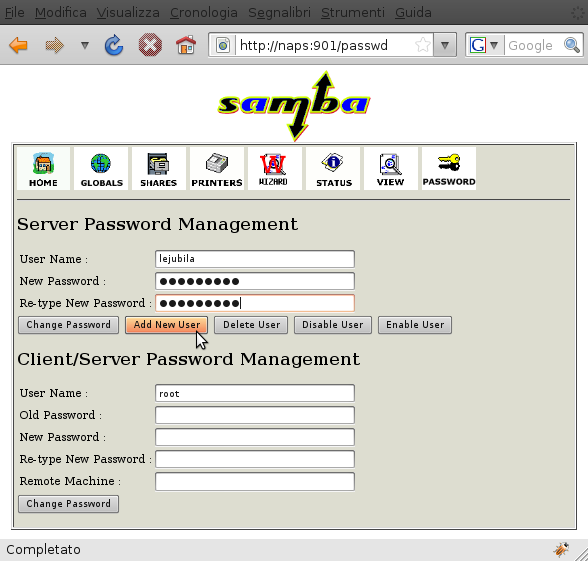
Task: Open the Cronologia menu
Action: point(204,12)
